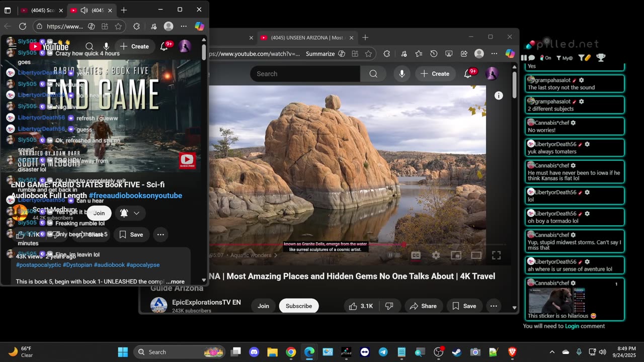Click Create in the front YouTube window
This screenshot has width=644, height=362.
click(x=133, y=46)
